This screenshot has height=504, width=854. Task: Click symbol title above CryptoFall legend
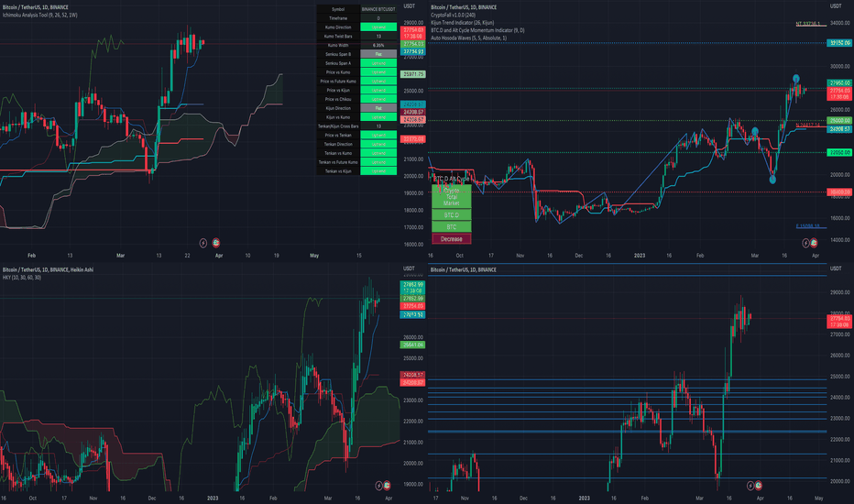(x=464, y=7)
